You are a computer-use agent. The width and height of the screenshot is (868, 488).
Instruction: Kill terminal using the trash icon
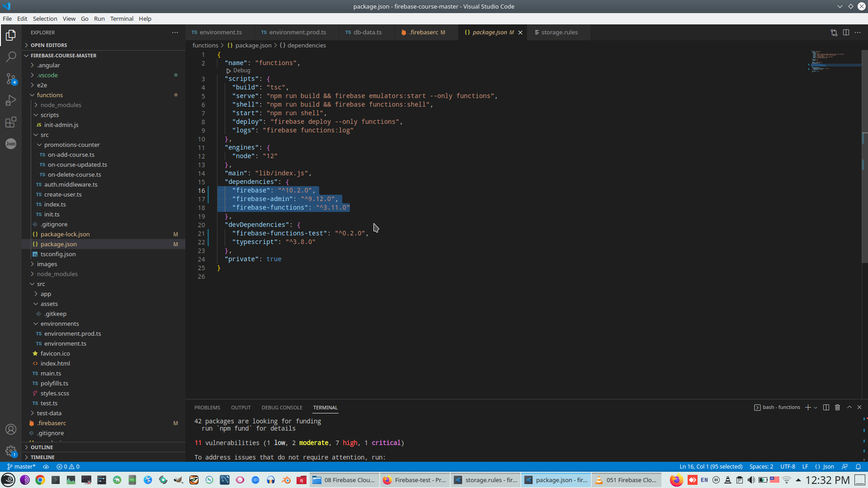click(837, 408)
